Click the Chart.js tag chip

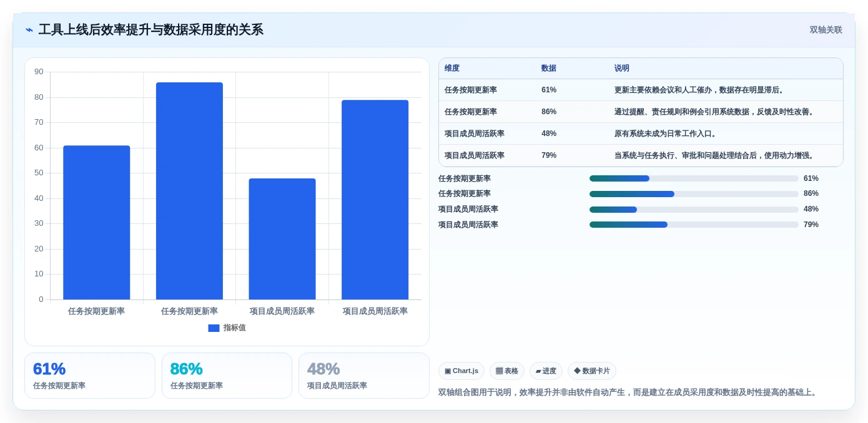click(461, 371)
